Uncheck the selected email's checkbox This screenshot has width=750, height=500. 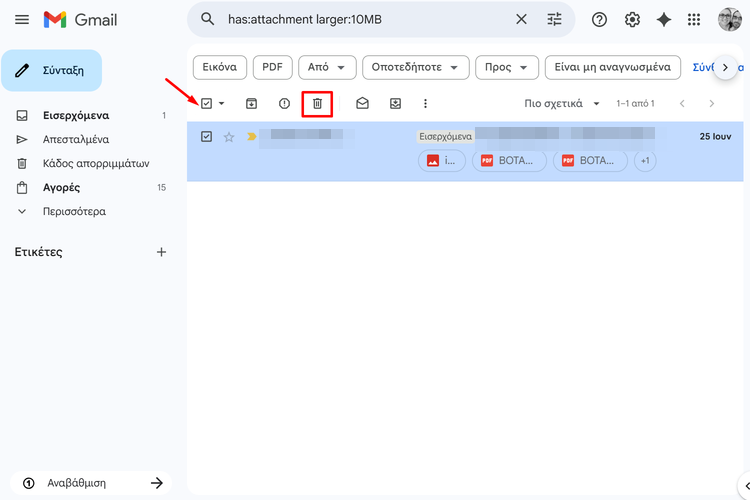click(207, 136)
